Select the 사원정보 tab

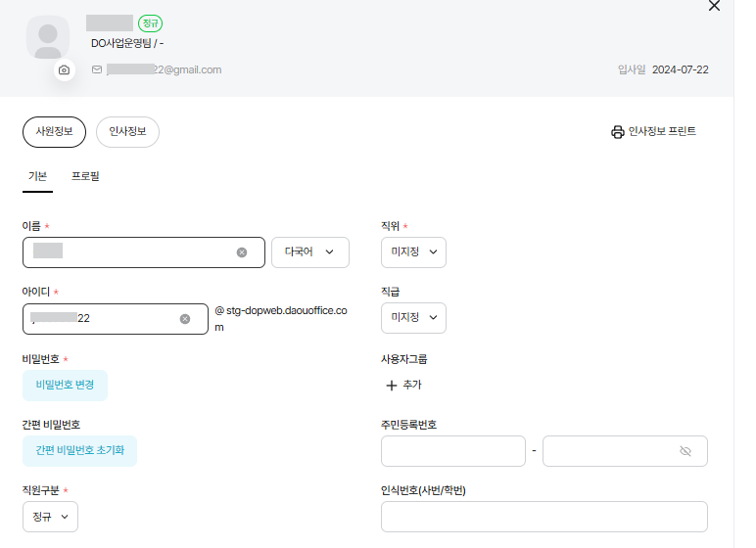click(54, 132)
